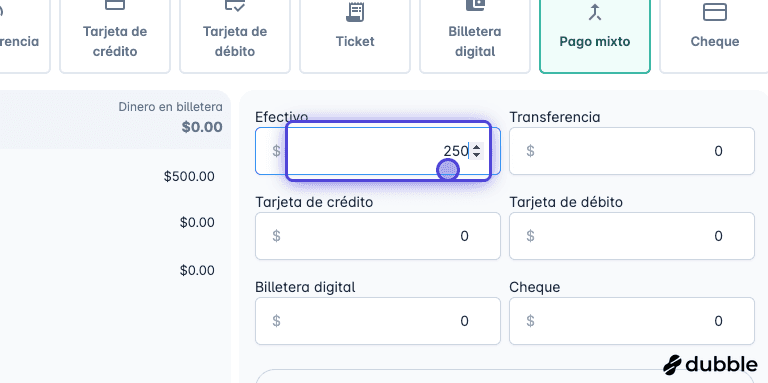This screenshot has width=768, height=383.
Task: Click the Cheque amount input field
Action: click(x=632, y=321)
